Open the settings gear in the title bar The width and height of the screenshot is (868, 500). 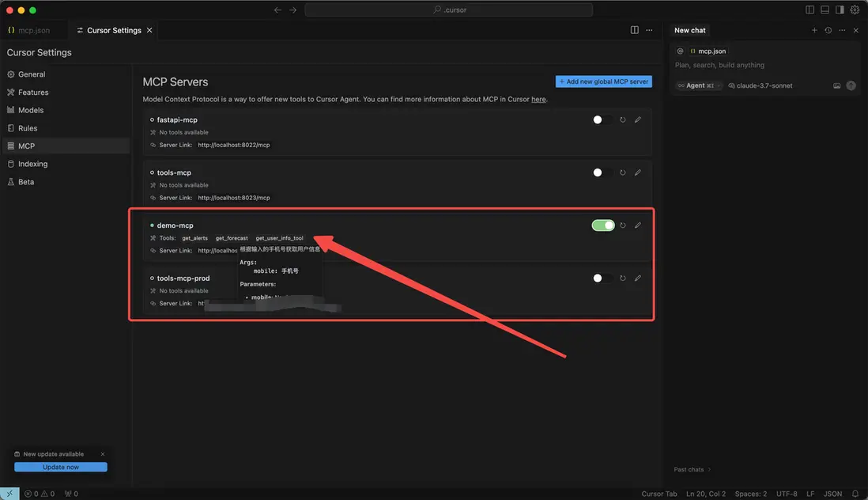855,10
